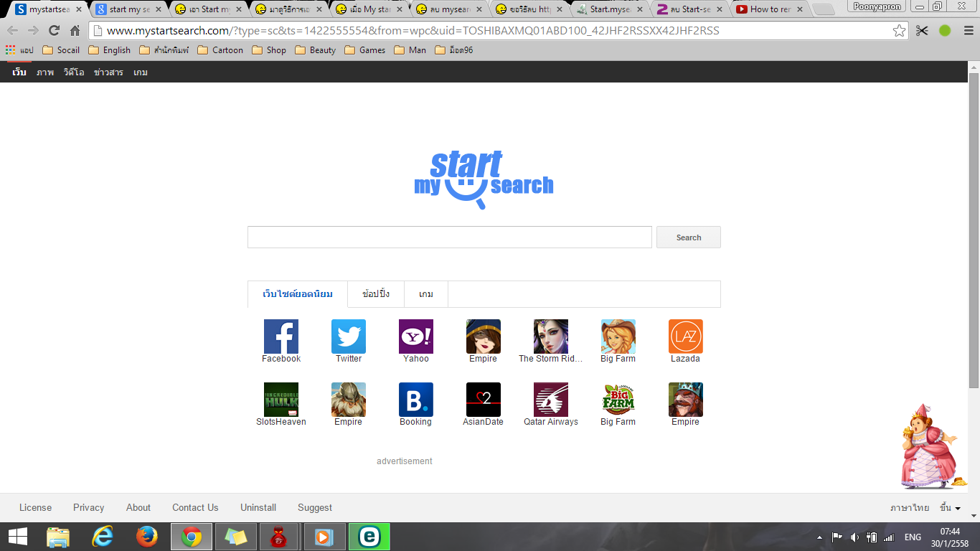The height and width of the screenshot is (551, 980).
Task: Open the media player taskbar icon
Action: click(x=325, y=537)
